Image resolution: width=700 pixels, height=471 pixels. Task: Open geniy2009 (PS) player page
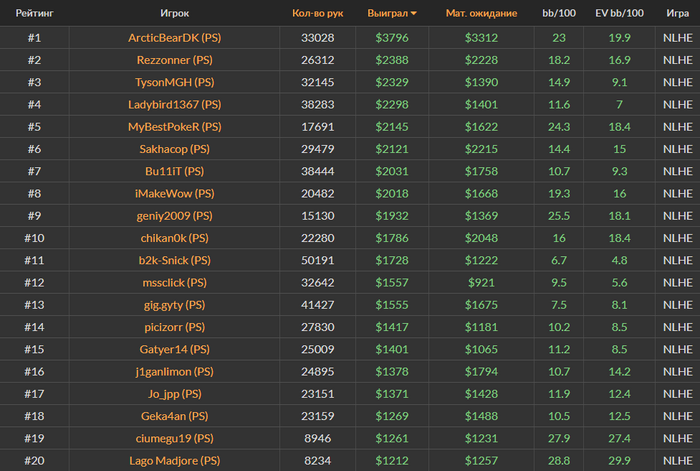click(175, 216)
